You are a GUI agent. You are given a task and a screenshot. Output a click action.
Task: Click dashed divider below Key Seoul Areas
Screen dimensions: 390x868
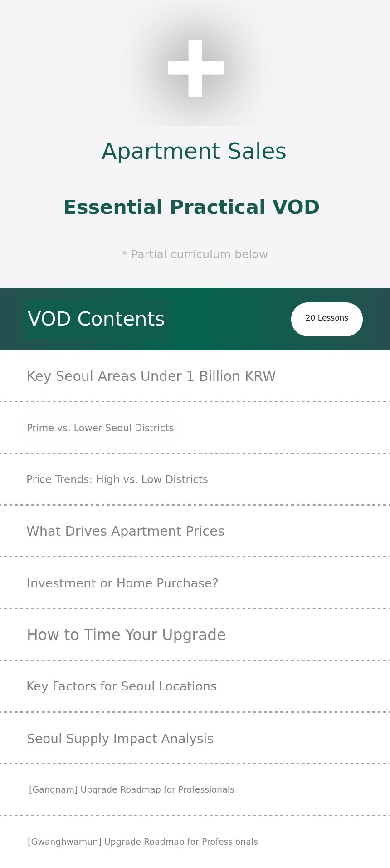tap(195, 402)
